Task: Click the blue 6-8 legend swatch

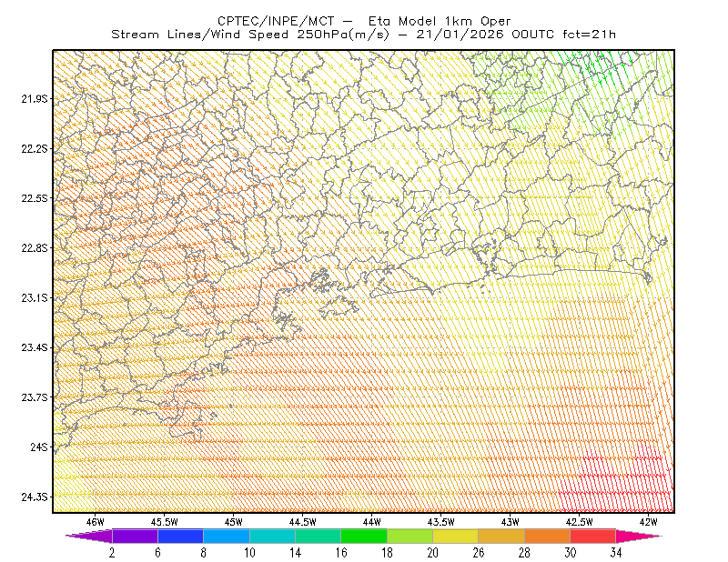Action: coord(180,536)
